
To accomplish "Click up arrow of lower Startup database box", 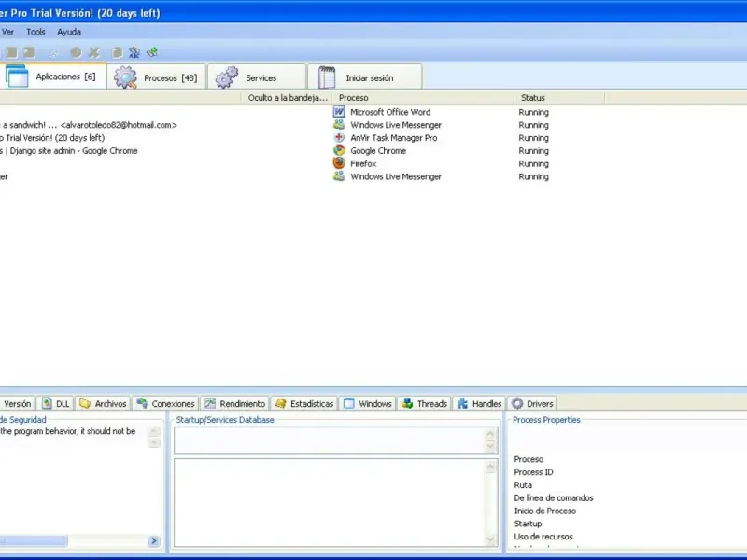I will (x=490, y=468).
